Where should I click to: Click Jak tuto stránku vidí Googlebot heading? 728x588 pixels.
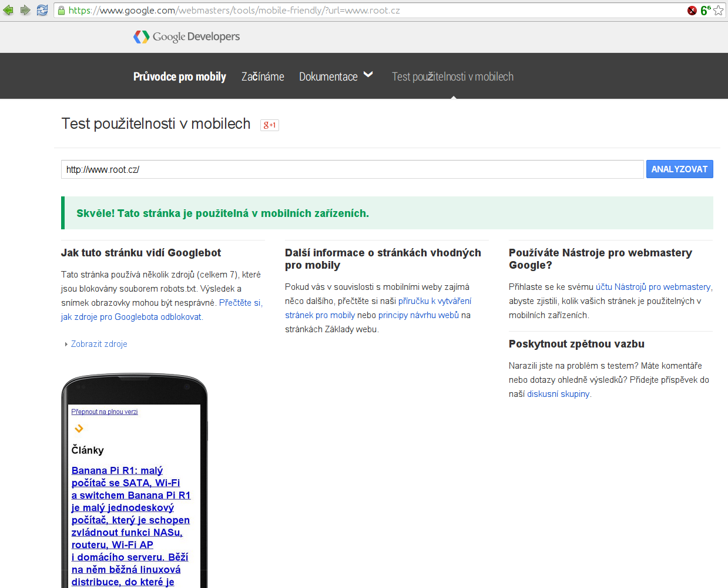click(141, 253)
